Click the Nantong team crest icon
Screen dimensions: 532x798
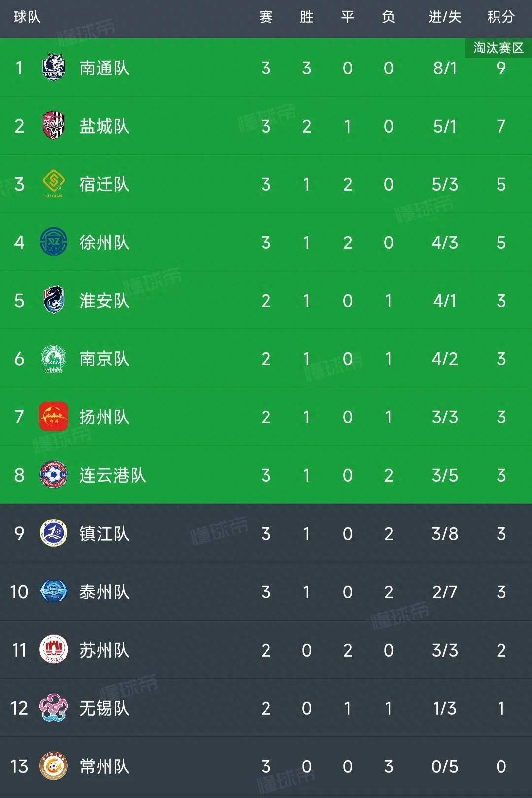(54, 68)
